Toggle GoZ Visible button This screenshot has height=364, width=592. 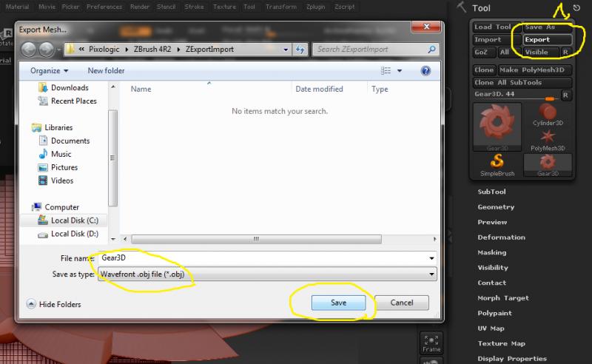[x=541, y=52]
